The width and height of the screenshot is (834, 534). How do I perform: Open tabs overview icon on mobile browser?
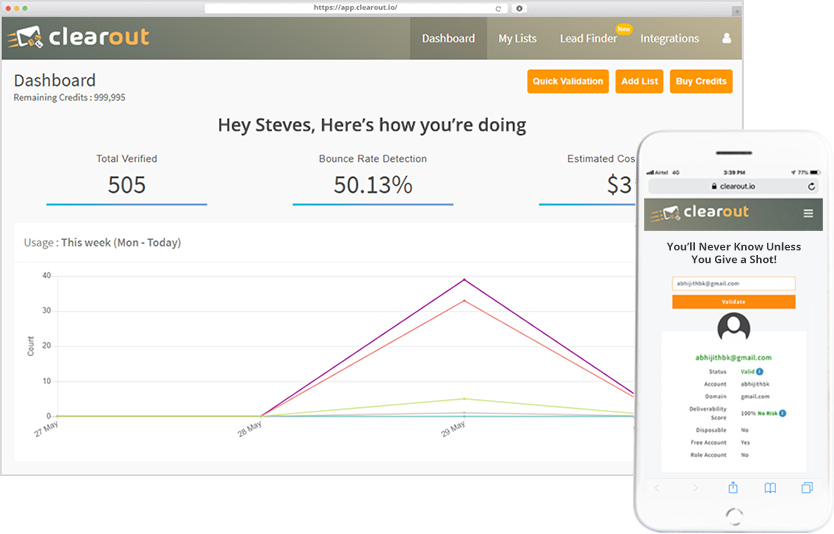[x=806, y=487]
